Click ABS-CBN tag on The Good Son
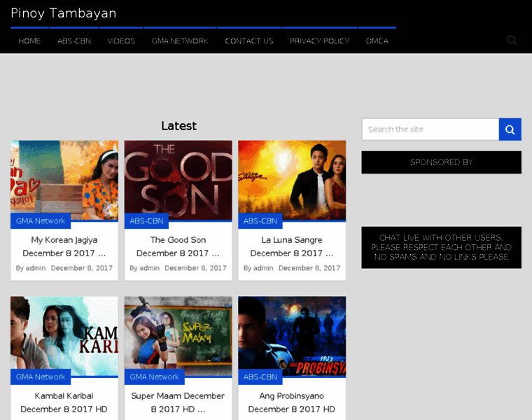 coord(146,221)
